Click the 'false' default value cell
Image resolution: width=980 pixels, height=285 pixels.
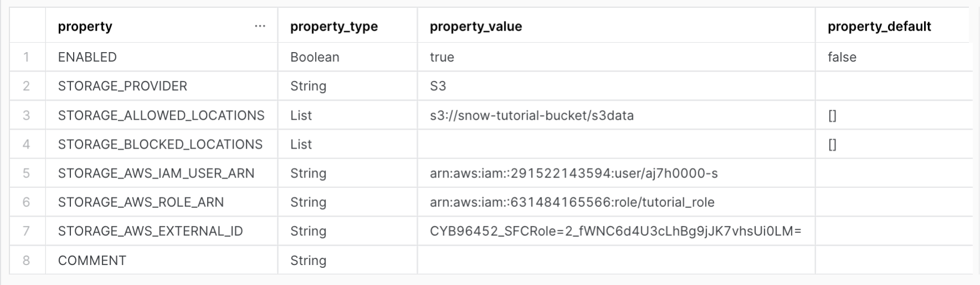(842, 57)
